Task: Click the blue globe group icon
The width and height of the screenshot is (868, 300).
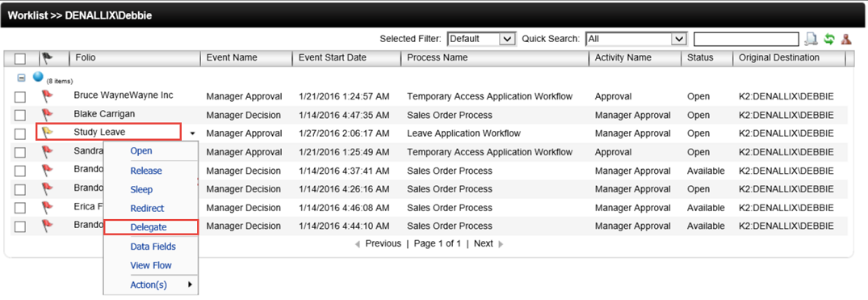Action: 38,77
